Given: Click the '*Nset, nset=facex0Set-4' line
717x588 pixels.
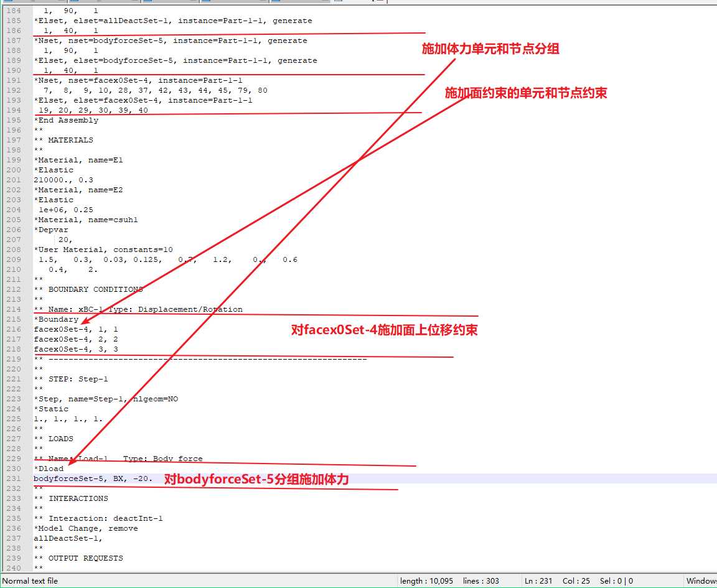Looking at the screenshot, I should (138, 80).
